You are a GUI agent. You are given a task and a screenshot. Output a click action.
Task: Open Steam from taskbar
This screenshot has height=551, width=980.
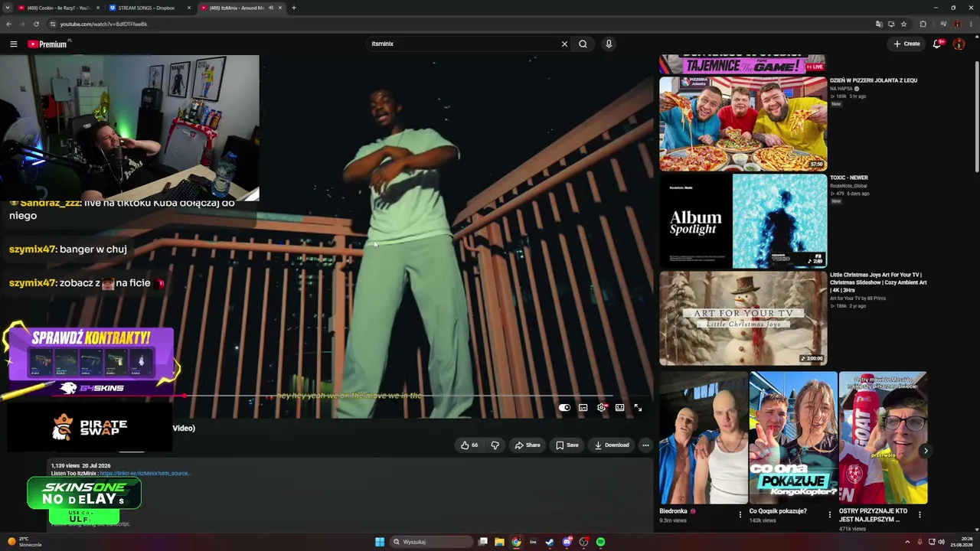[x=550, y=542]
